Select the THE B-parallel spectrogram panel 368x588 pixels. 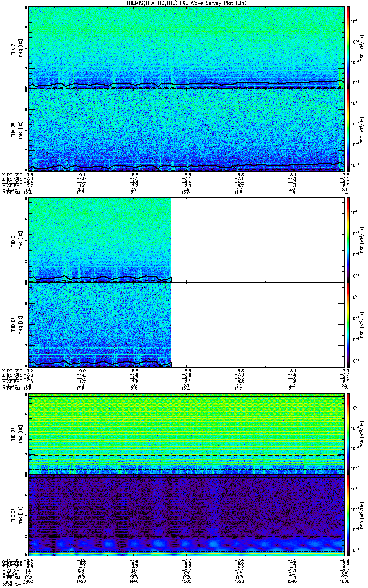click(187, 516)
